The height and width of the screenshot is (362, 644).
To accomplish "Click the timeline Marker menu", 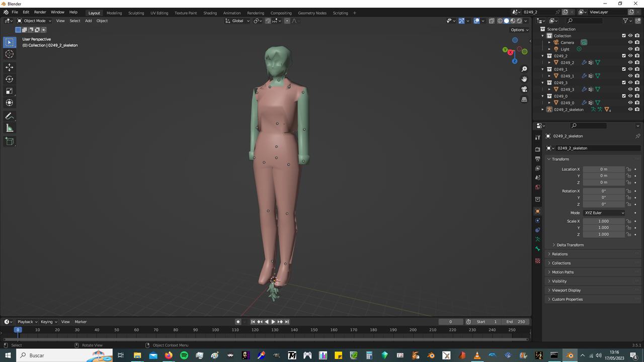I will 80,322.
